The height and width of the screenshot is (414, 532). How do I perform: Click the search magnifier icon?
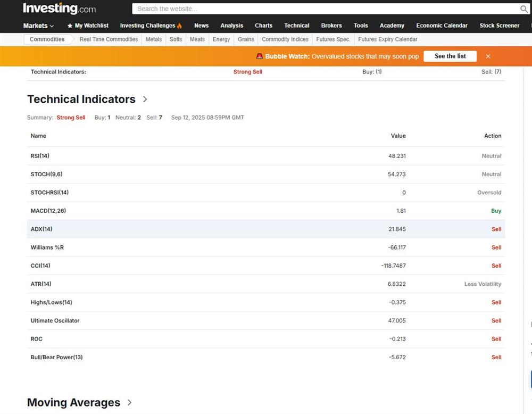tap(524, 9)
